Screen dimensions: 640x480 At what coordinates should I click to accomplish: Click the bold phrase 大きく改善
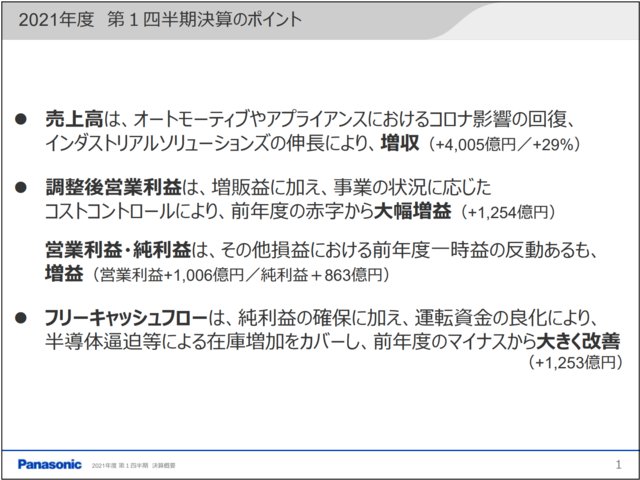pos(578,341)
